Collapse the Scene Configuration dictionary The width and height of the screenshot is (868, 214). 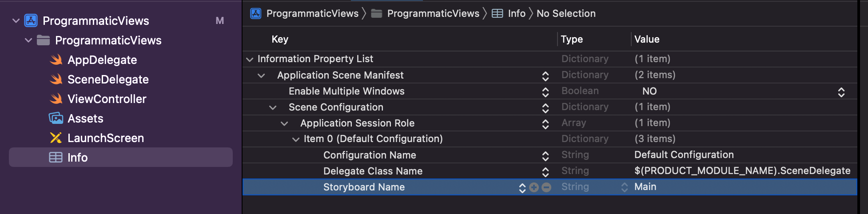(x=273, y=107)
